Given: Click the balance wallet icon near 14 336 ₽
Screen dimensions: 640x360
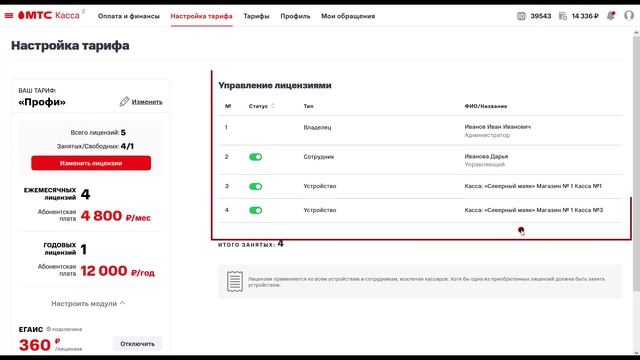Looking at the screenshot, I should tap(563, 16).
